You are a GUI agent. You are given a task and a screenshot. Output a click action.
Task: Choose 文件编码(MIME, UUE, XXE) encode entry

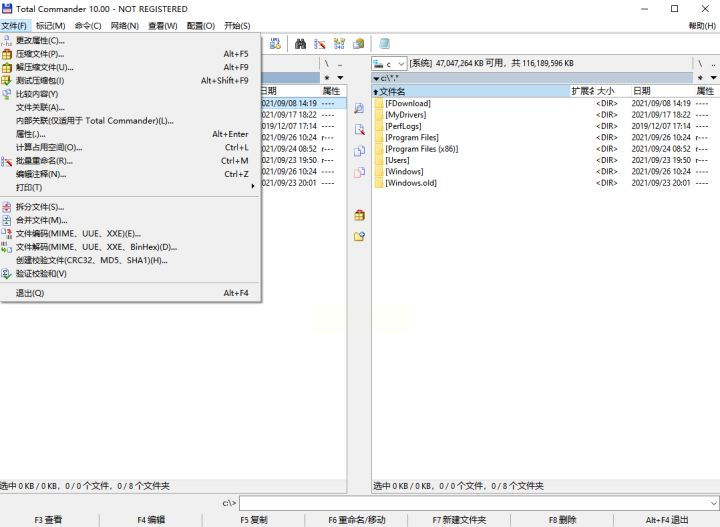click(131, 233)
